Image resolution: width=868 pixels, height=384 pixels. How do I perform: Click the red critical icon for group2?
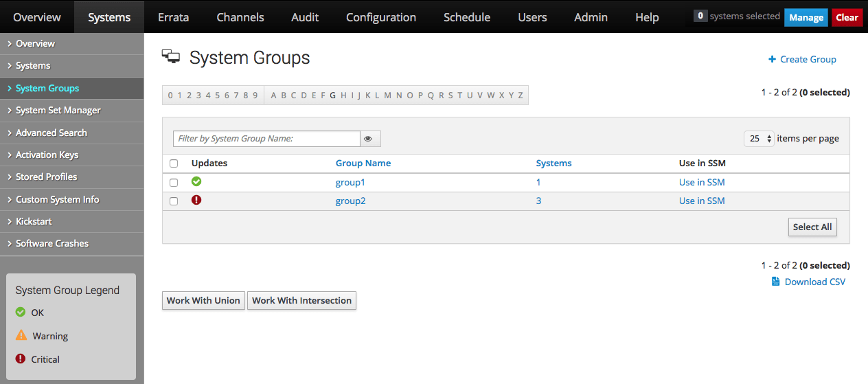coord(196,200)
